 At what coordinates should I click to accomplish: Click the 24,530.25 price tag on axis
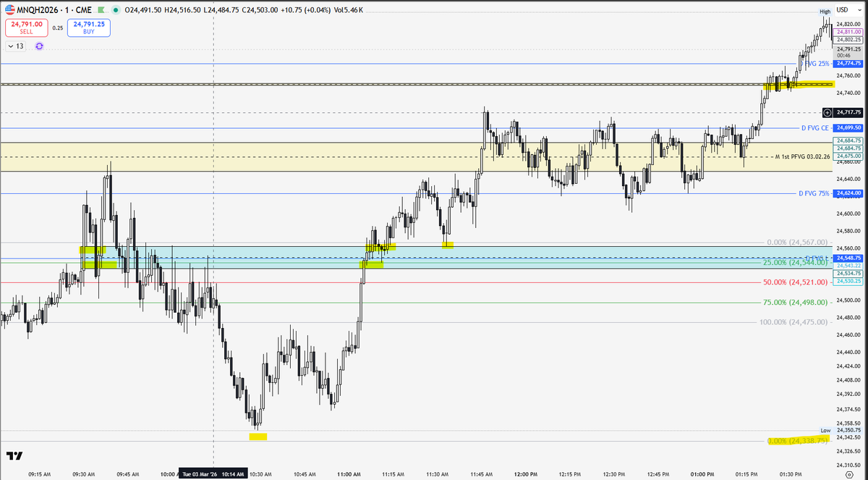click(x=848, y=281)
